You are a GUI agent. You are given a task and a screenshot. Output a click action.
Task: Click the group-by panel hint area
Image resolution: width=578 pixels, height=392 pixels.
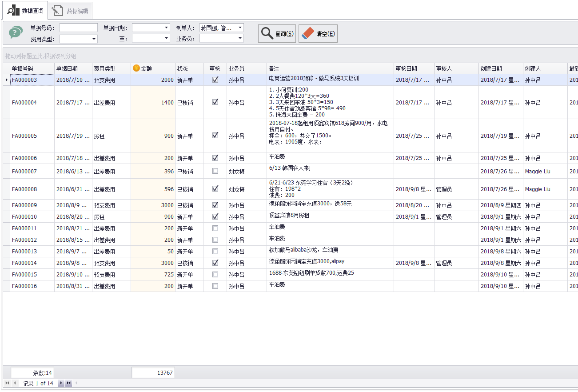pyautogui.click(x=290, y=56)
